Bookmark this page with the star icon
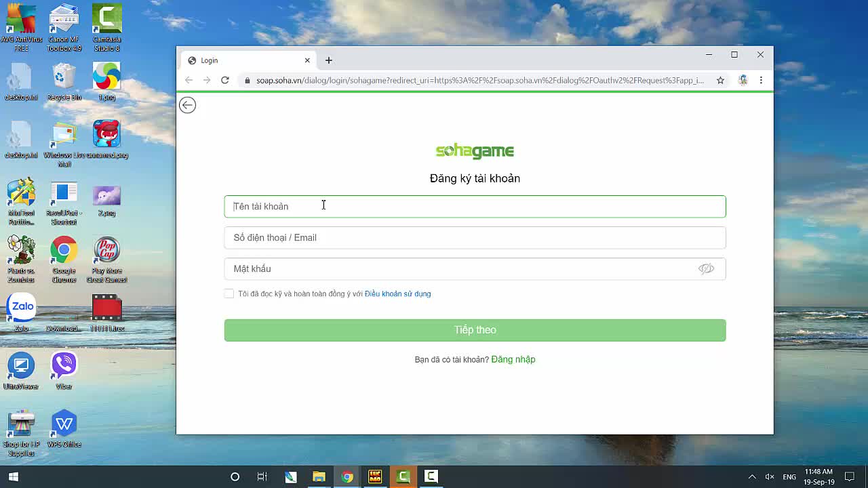This screenshot has height=488, width=868. [x=720, y=80]
